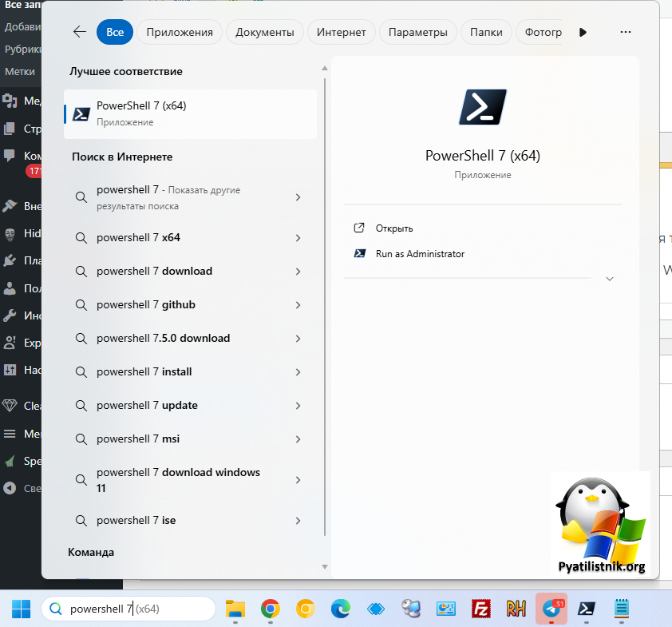Click scroll up arrow of results list

(x=325, y=68)
